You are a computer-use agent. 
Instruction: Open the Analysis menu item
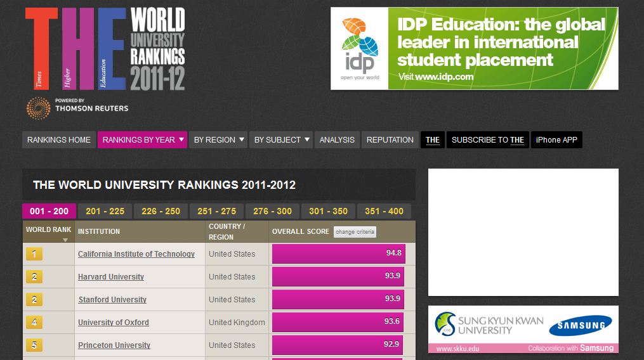(337, 139)
